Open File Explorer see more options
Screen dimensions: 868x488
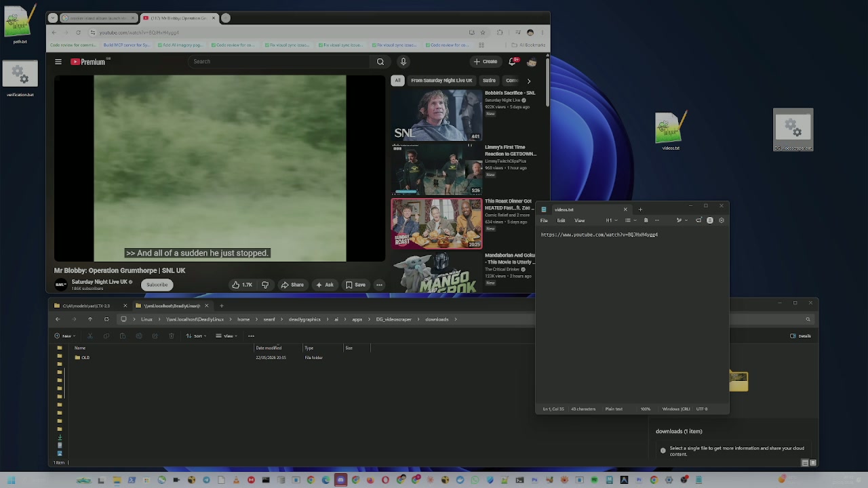click(x=251, y=335)
